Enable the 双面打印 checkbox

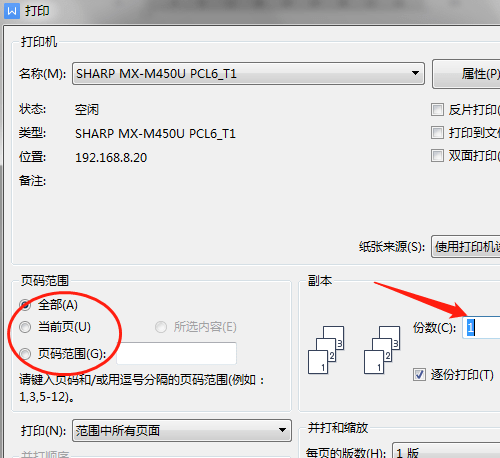click(437, 155)
